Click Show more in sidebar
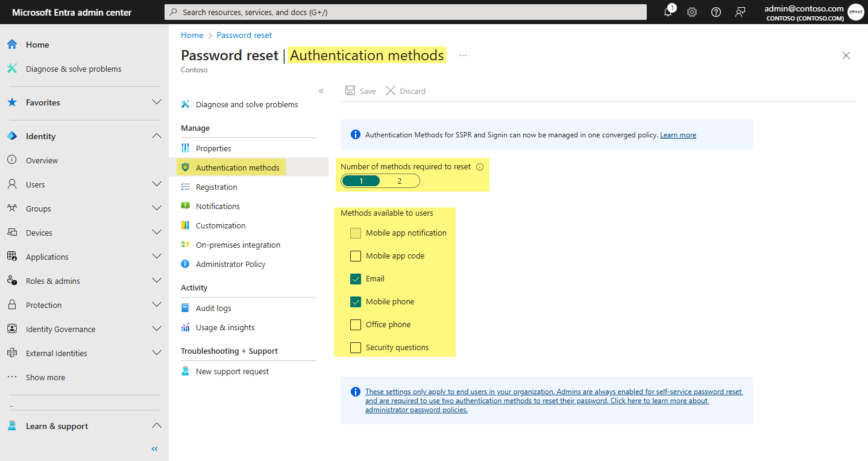The height and width of the screenshot is (461, 868). (x=45, y=377)
